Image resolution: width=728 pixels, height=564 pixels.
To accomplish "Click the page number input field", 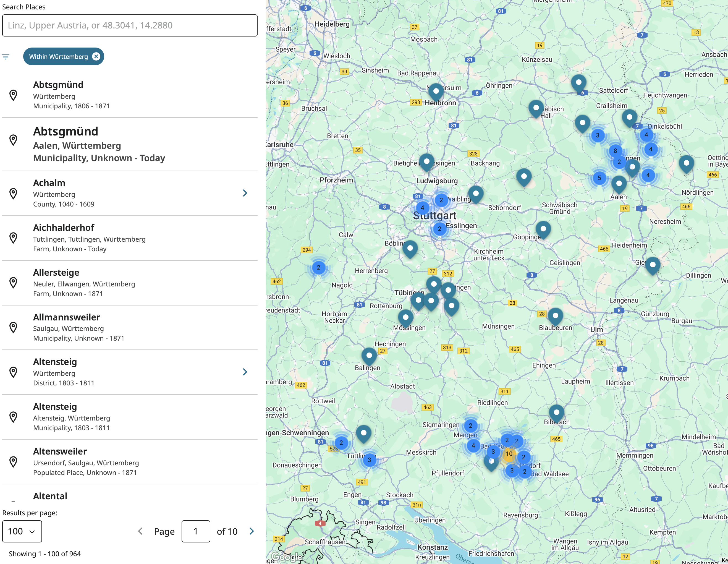I will coord(196,531).
